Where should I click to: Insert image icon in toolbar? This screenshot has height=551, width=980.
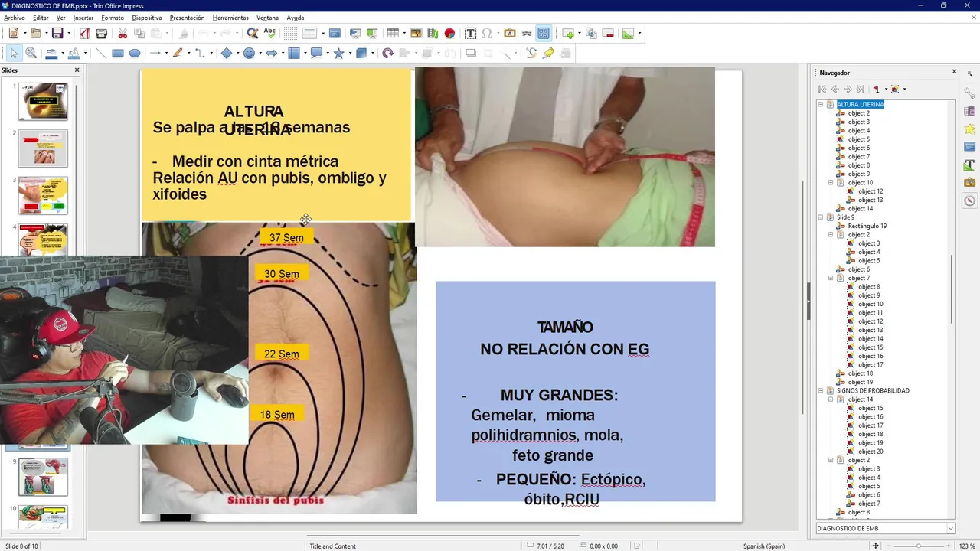(x=416, y=33)
